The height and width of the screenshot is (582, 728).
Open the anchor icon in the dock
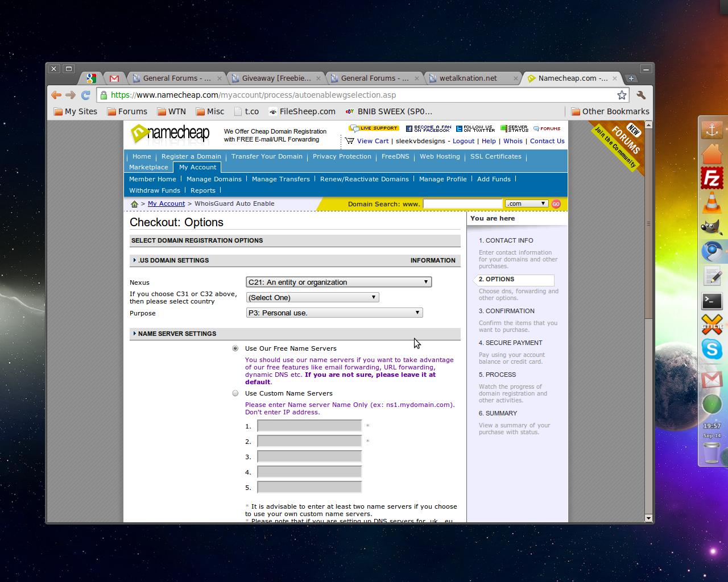pos(712,130)
